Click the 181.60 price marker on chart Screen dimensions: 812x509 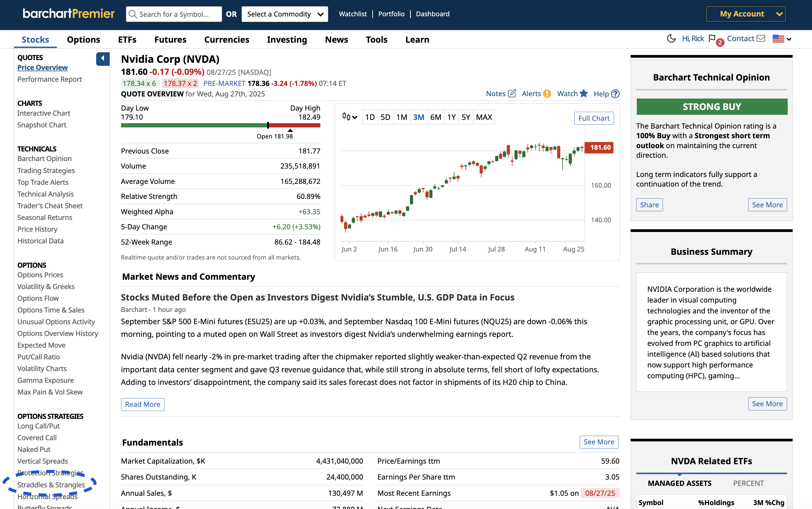599,148
